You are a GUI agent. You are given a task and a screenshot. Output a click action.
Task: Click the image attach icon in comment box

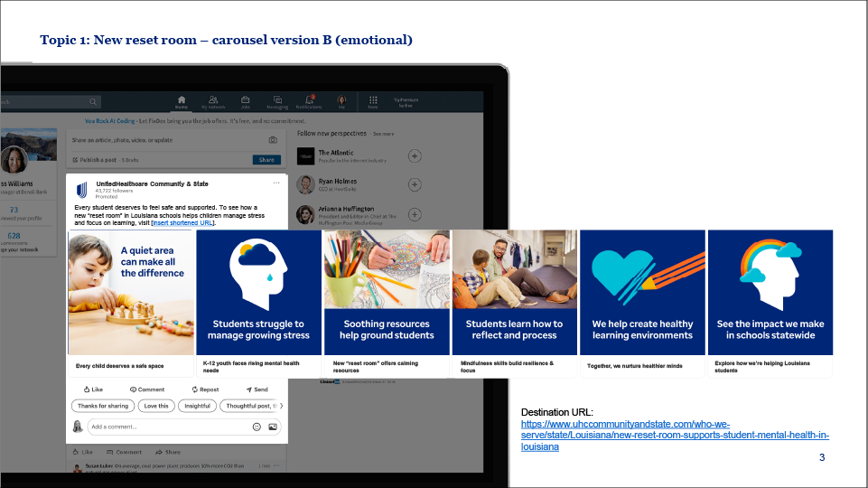pyautogui.click(x=273, y=427)
